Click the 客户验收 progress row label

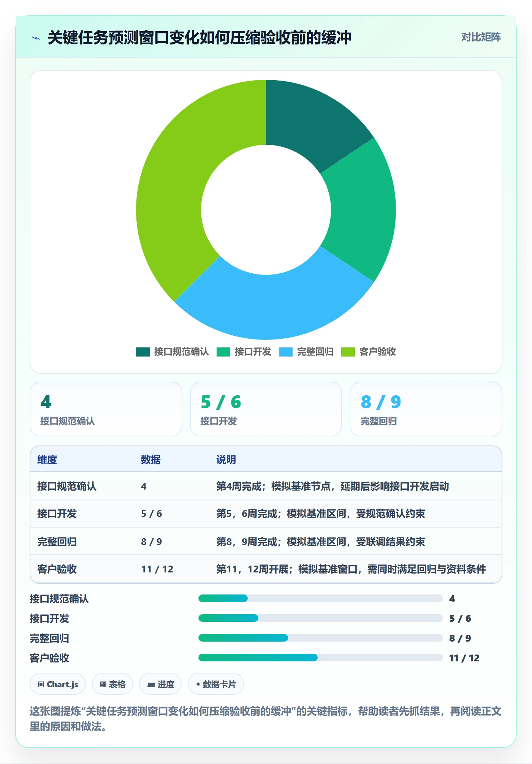point(49,658)
